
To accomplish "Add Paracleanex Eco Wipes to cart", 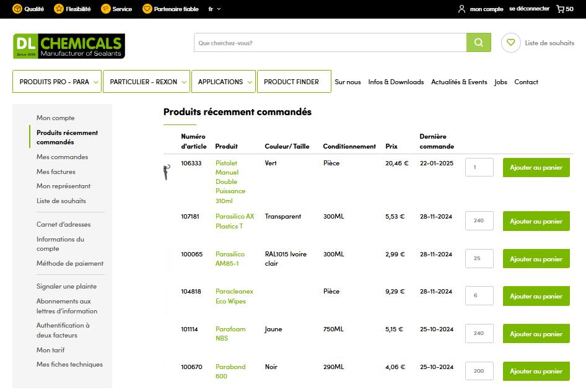I will tap(536, 296).
